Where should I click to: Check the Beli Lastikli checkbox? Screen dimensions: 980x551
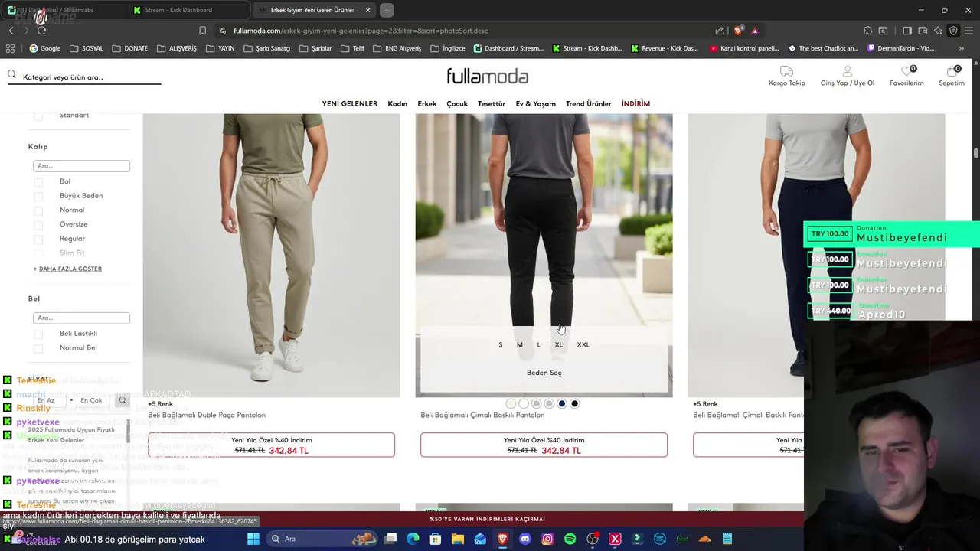click(x=38, y=334)
